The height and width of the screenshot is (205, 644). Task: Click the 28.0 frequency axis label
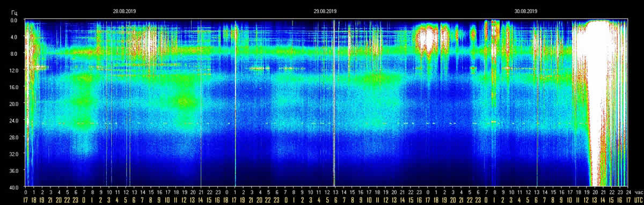[x=13, y=137]
